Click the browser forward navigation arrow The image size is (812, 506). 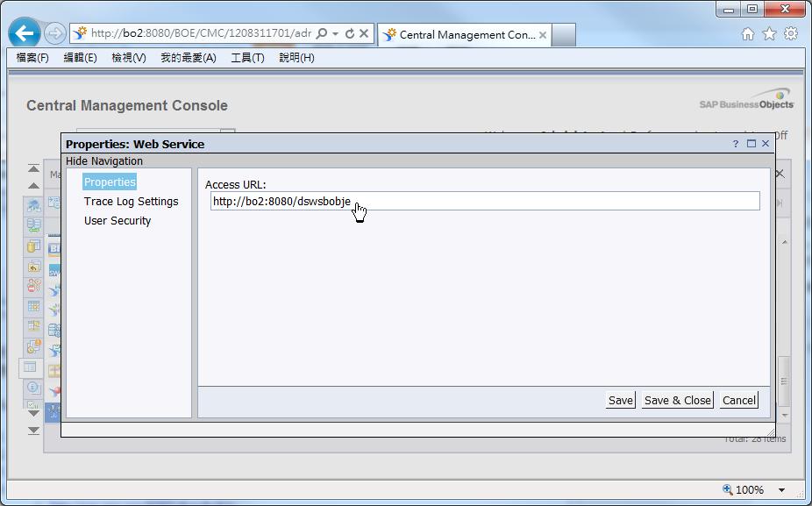click(53, 33)
